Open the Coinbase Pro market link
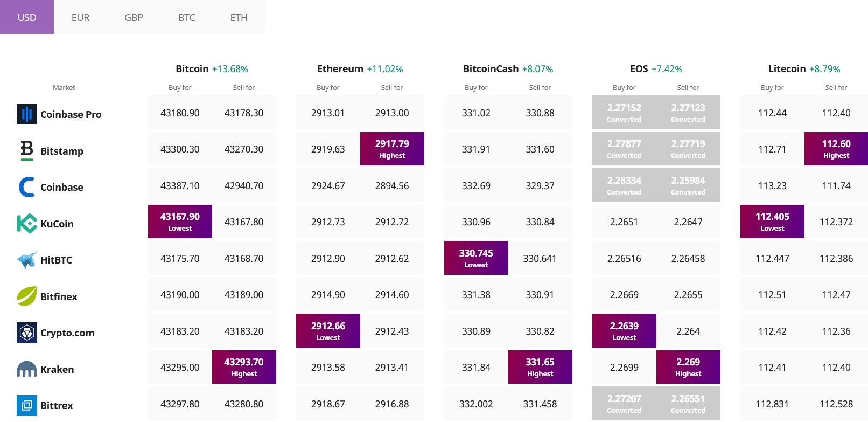 [71, 114]
